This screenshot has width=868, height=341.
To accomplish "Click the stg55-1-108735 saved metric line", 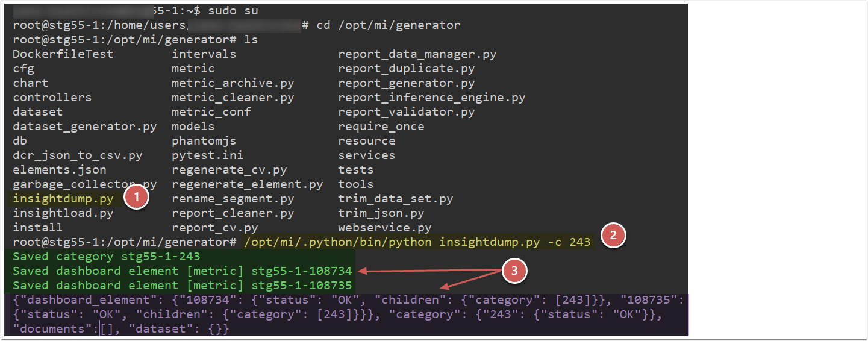I will point(182,286).
